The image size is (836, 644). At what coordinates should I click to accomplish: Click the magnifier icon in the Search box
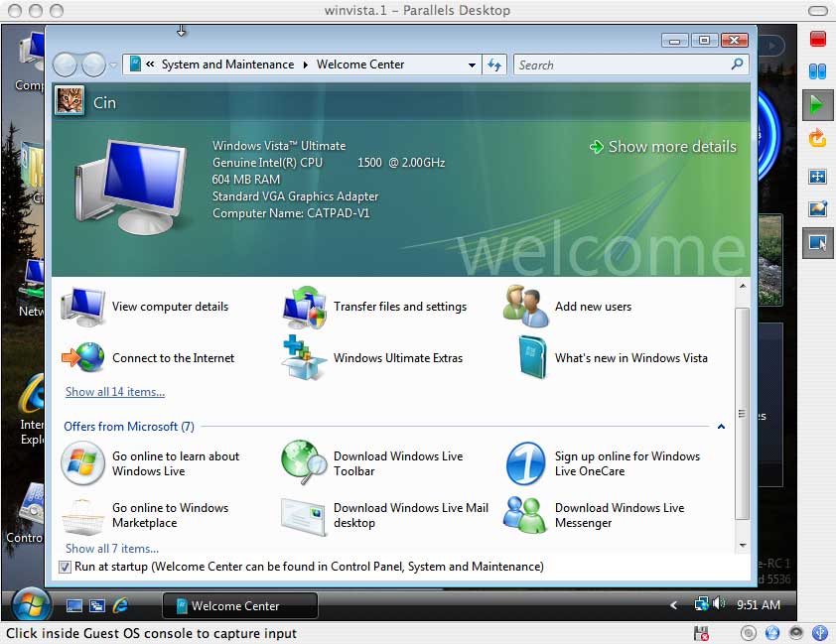(x=737, y=64)
